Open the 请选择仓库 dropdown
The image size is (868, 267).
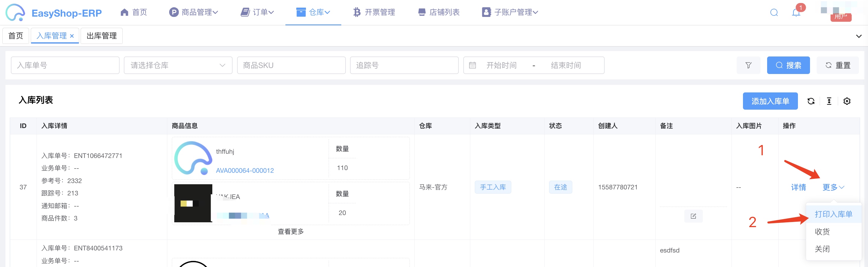[x=178, y=65]
